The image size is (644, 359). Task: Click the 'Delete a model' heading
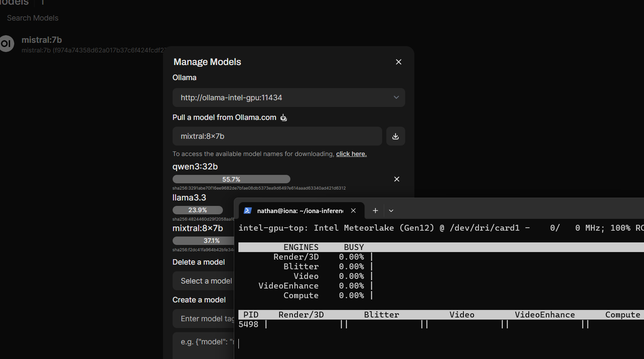[199, 262]
